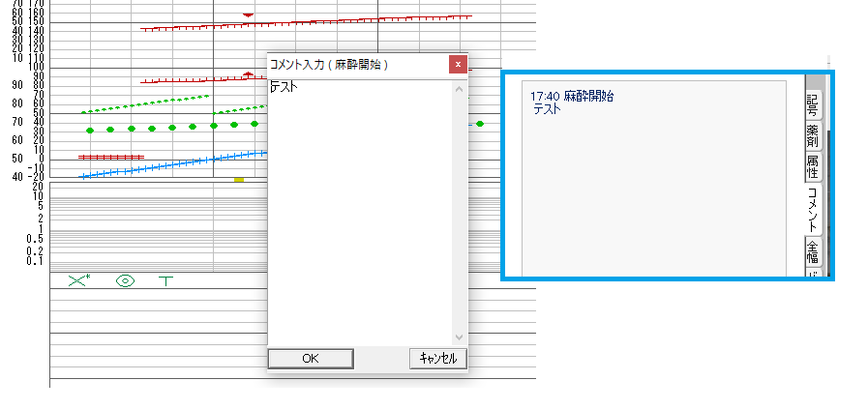The width and height of the screenshot is (868, 410).
Task: Click the red downward triangle on top chart line
Action: pos(249,15)
